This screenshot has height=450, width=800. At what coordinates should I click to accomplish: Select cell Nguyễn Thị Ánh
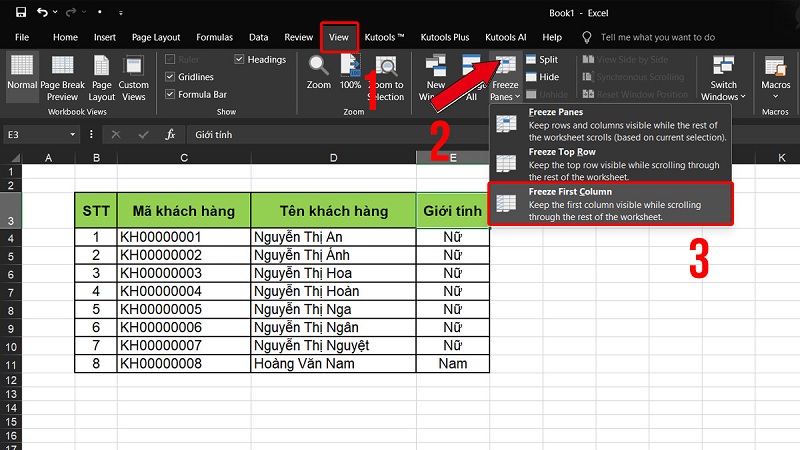point(333,255)
